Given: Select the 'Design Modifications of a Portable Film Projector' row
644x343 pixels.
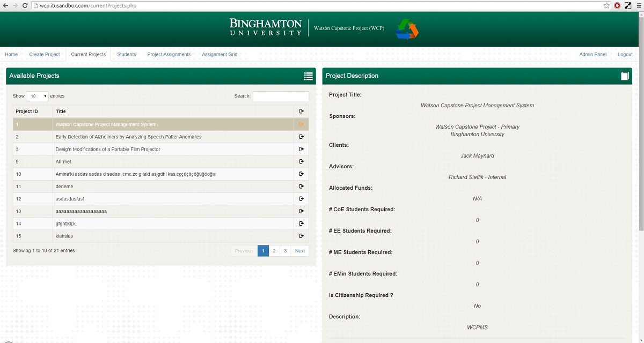Looking at the screenshot, I should (108, 149).
